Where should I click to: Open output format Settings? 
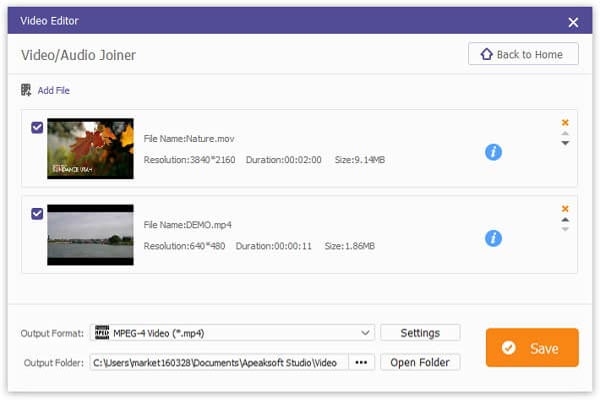(420, 333)
